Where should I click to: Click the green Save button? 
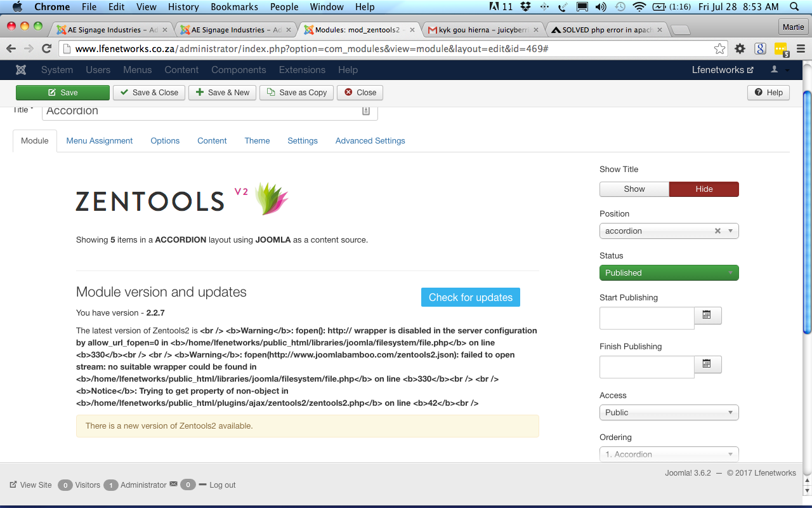point(63,93)
